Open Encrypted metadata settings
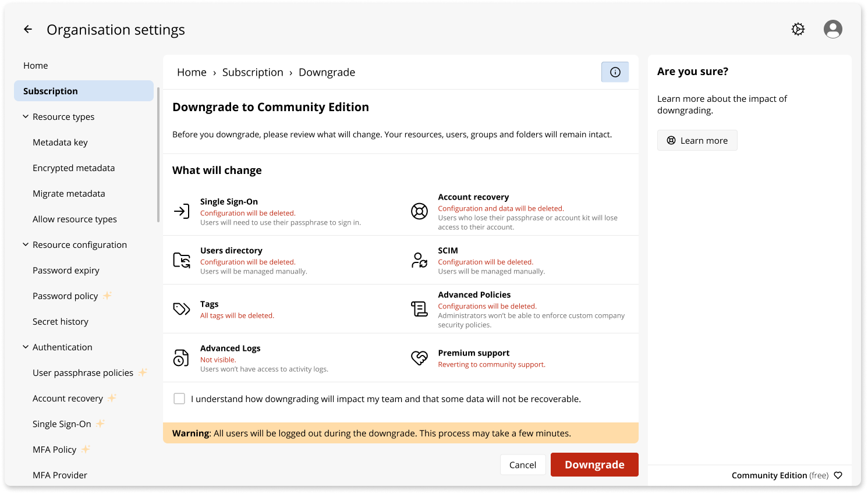The height and width of the screenshot is (494, 868). 73,168
